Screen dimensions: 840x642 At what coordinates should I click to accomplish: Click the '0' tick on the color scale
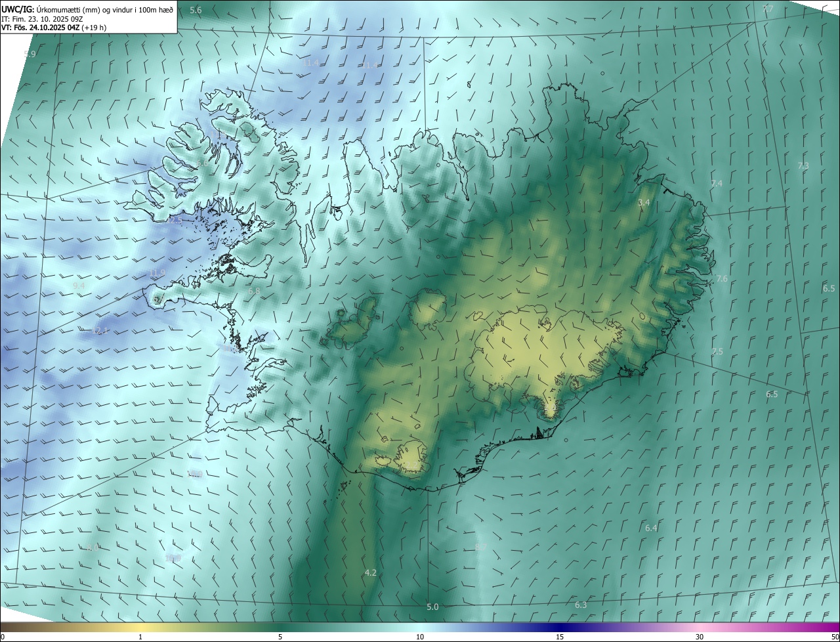click(x=3, y=637)
